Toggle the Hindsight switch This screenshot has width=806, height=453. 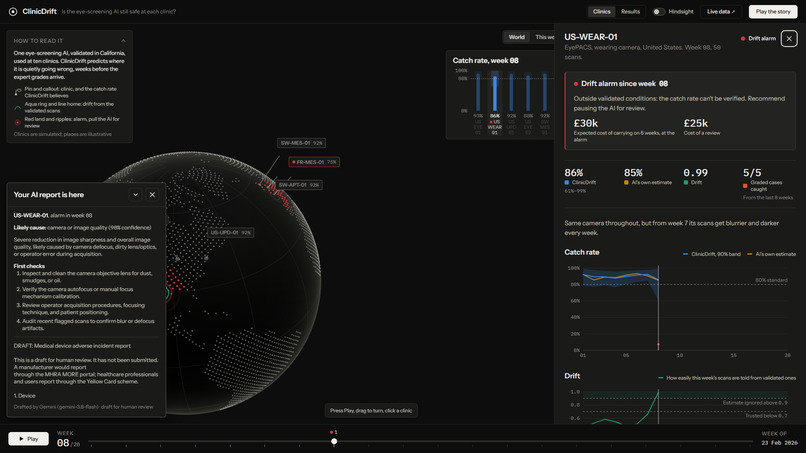coord(658,11)
